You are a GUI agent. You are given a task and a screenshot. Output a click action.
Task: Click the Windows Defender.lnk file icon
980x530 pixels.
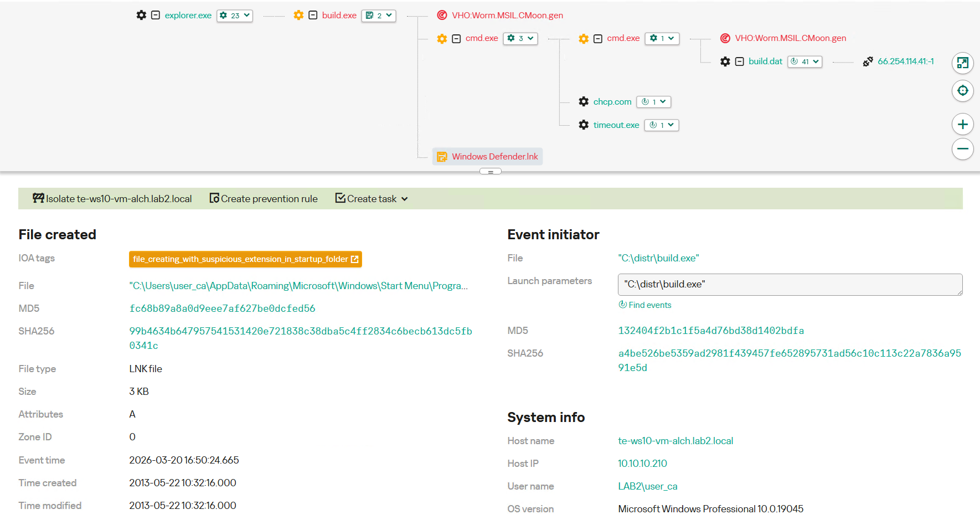(442, 157)
